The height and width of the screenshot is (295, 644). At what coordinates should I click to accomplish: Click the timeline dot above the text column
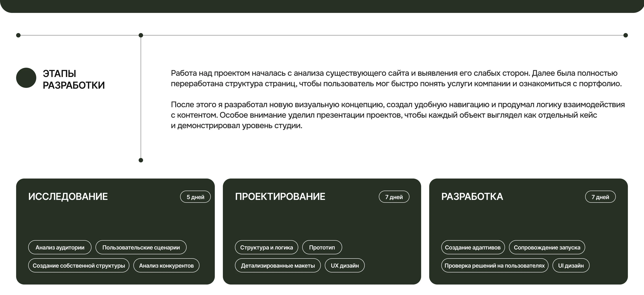coord(141,35)
